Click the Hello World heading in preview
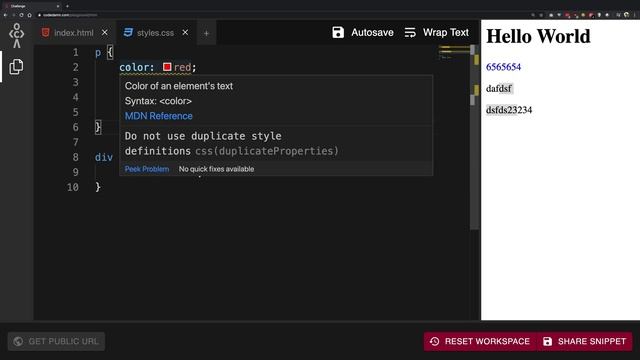This screenshot has height=360, width=640. 538,36
